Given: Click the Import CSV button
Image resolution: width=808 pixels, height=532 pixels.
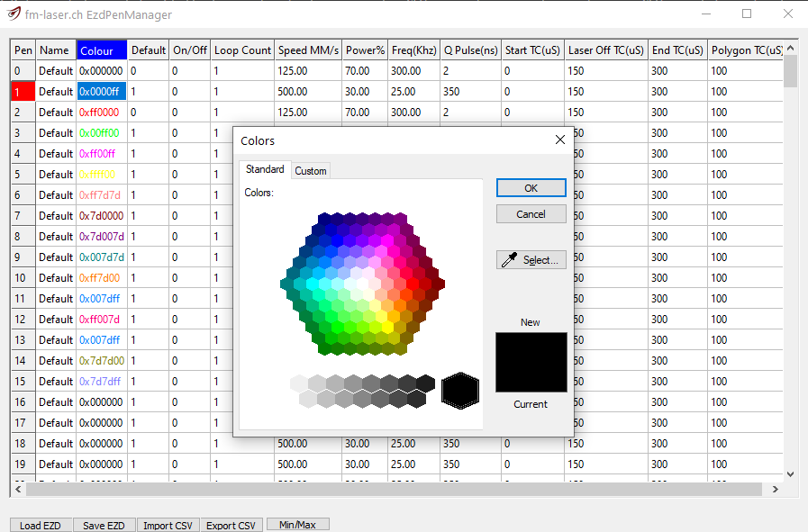Looking at the screenshot, I should 168,526.
